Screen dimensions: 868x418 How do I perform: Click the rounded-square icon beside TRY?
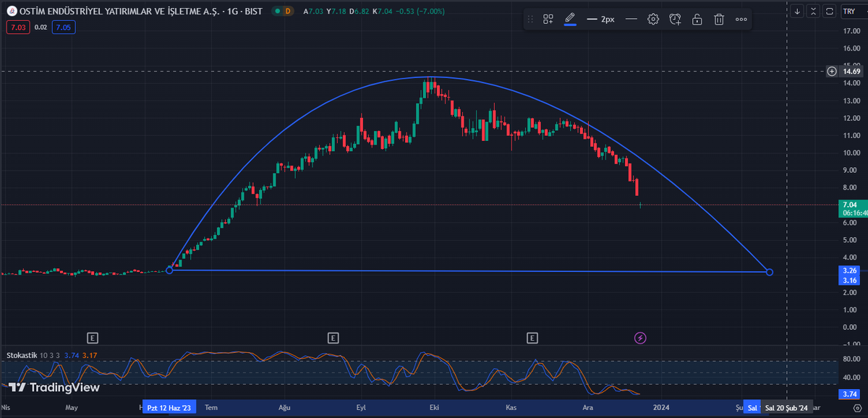click(829, 11)
